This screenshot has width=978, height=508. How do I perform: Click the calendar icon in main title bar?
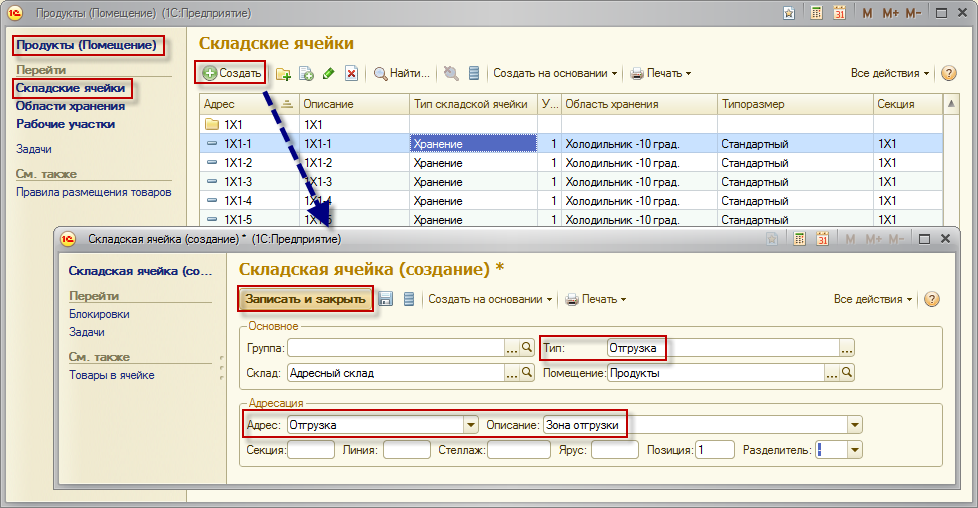839,13
